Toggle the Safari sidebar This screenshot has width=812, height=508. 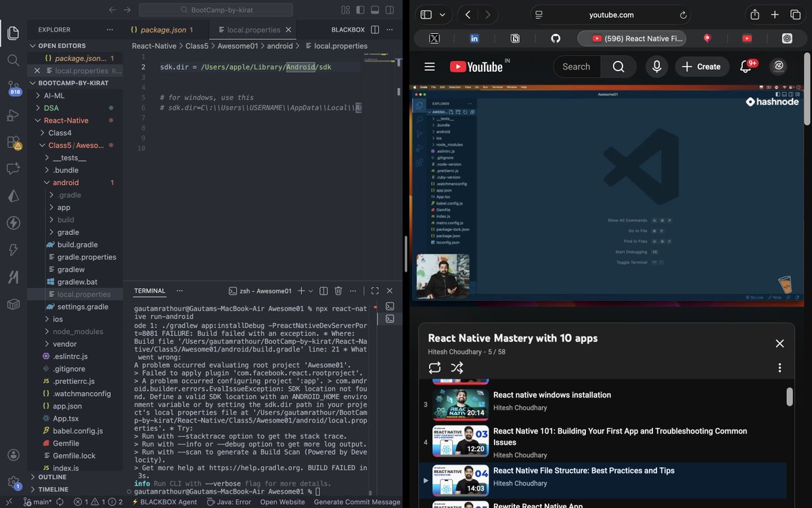pyautogui.click(x=426, y=15)
